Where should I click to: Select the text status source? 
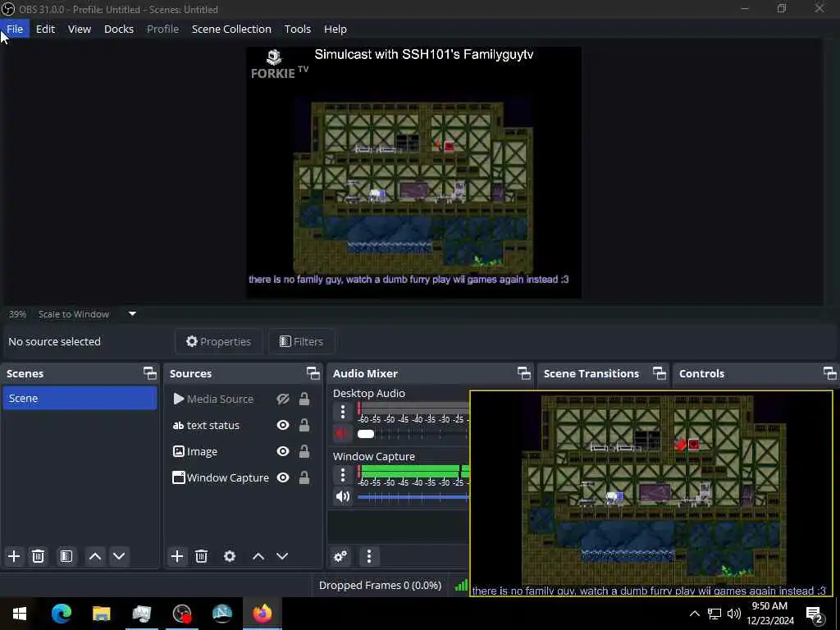coord(243,426)
